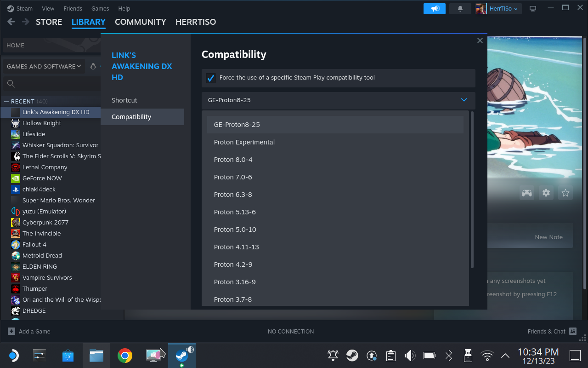
Task: Click the show desktop button
Action: [x=575, y=355]
